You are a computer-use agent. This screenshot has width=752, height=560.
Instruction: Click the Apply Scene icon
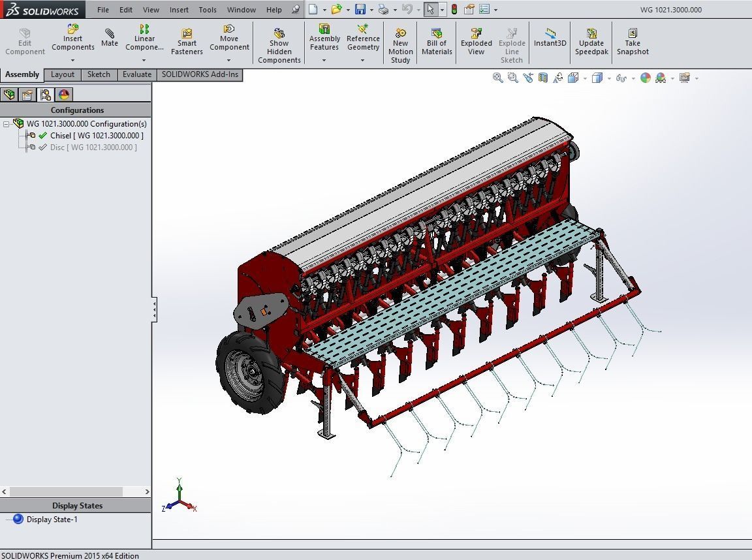(x=661, y=78)
